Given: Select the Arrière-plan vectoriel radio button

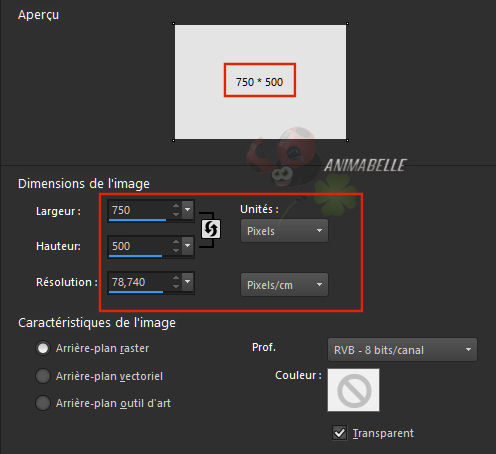Looking at the screenshot, I should [x=43, y=376].
